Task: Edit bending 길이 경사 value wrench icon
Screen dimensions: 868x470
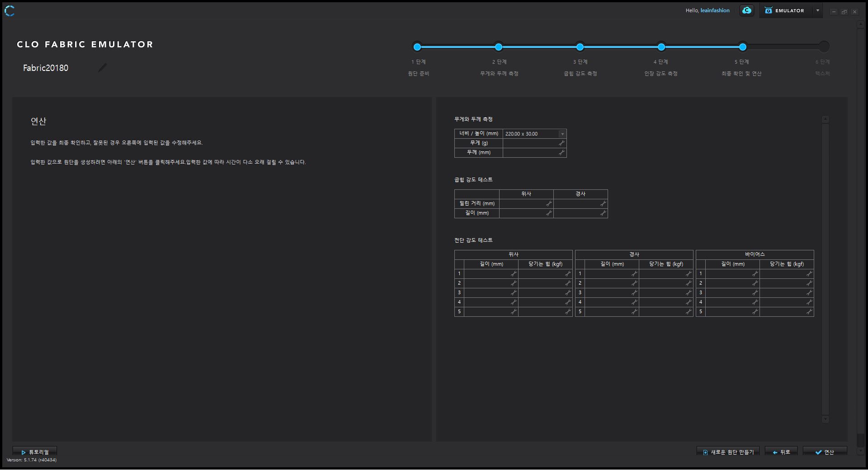Action: tap(603, 213)
